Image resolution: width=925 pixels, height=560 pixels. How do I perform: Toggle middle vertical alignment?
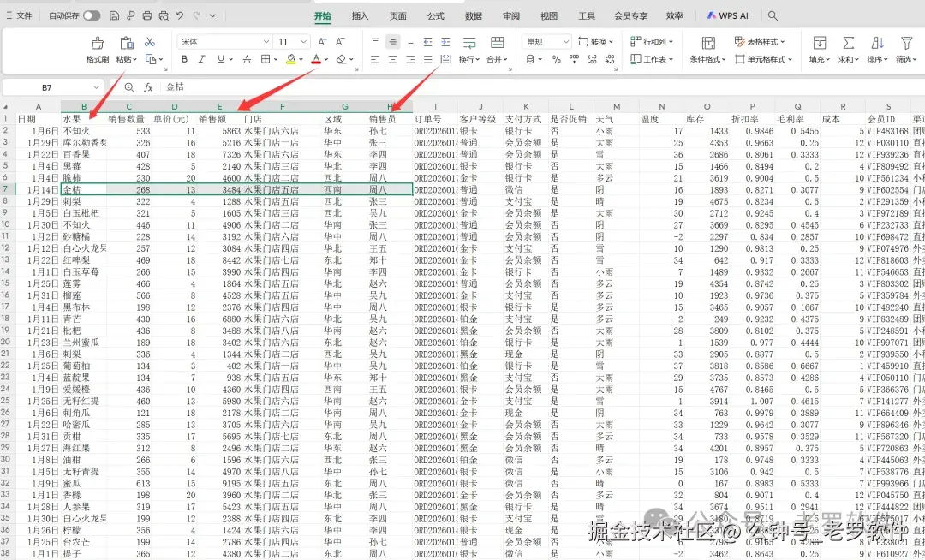[393, 41]
